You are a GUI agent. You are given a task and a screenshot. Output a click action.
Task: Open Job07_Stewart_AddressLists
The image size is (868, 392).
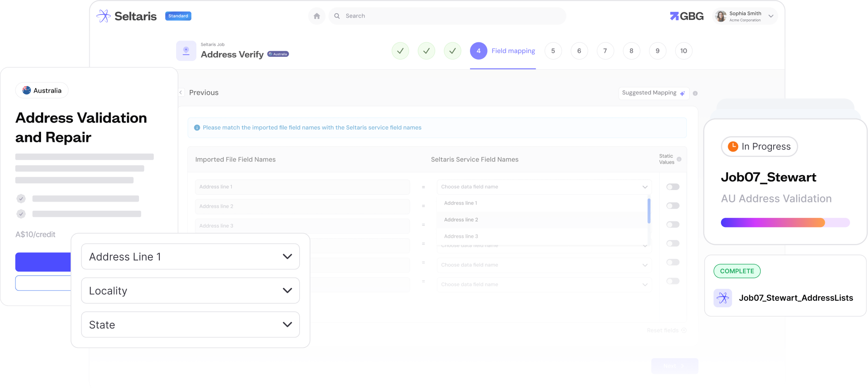796,298
